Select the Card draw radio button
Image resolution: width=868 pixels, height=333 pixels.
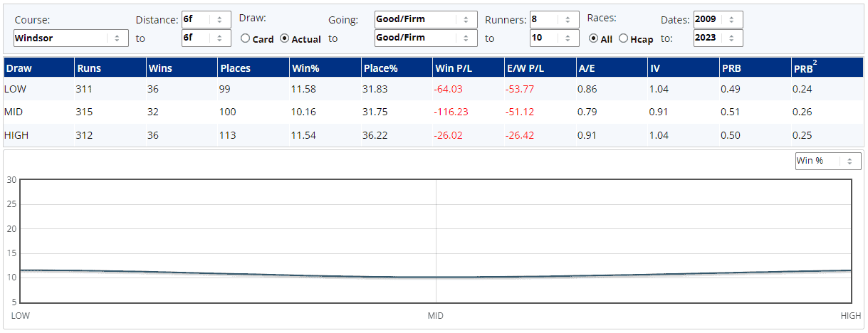point(246,39)
